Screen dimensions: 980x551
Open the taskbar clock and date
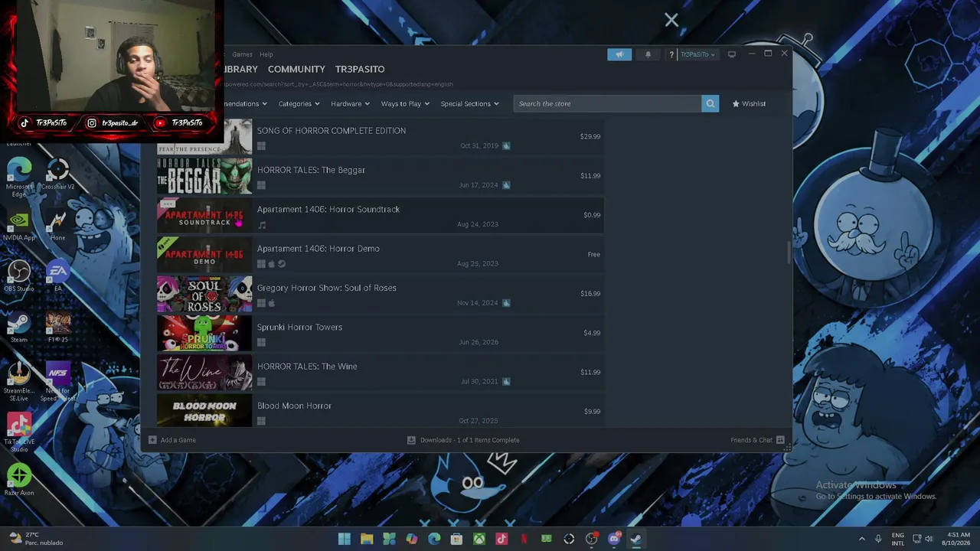click(958, 539)
